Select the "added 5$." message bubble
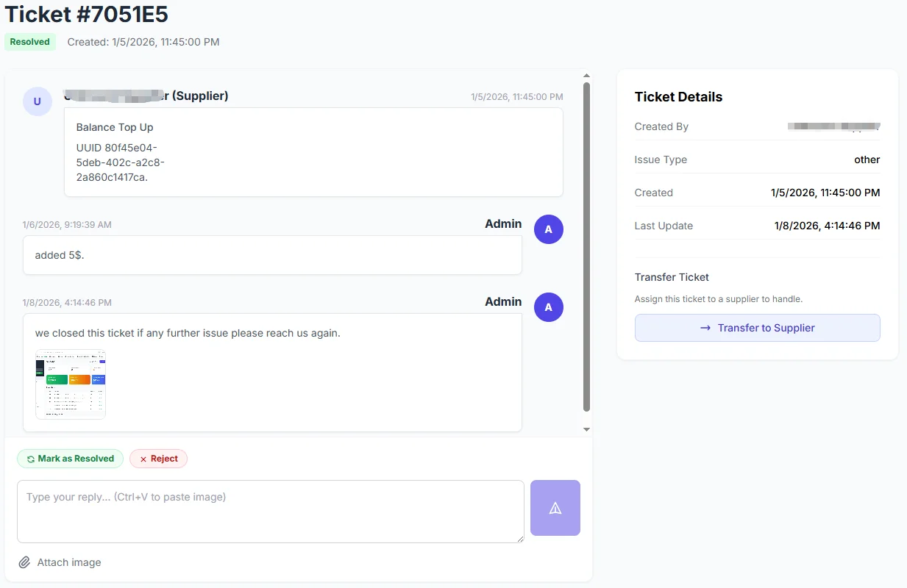 [272, 255]
